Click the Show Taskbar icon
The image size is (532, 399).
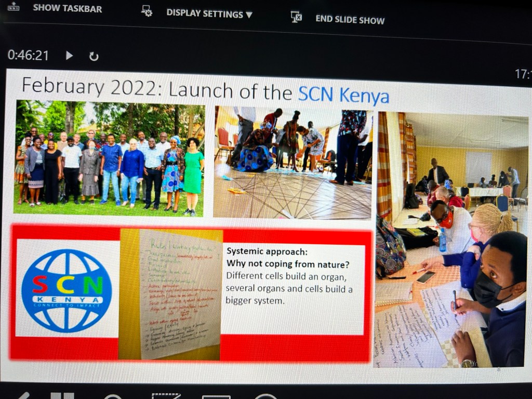[x=13, y=7]
